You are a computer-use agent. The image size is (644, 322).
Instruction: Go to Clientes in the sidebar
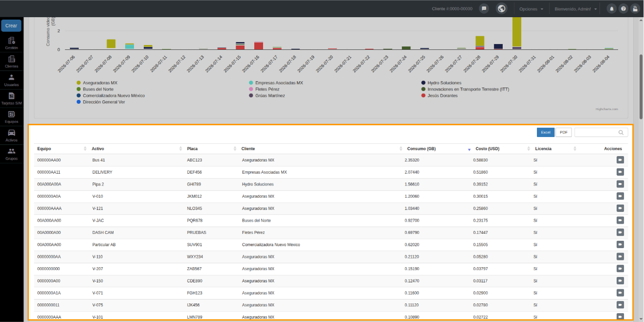(11, 62)
